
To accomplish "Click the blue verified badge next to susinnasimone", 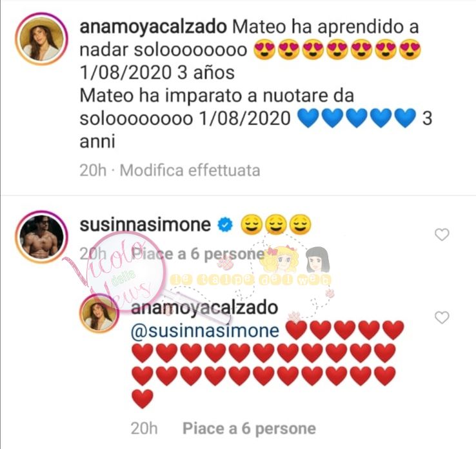I will point(225,225).
